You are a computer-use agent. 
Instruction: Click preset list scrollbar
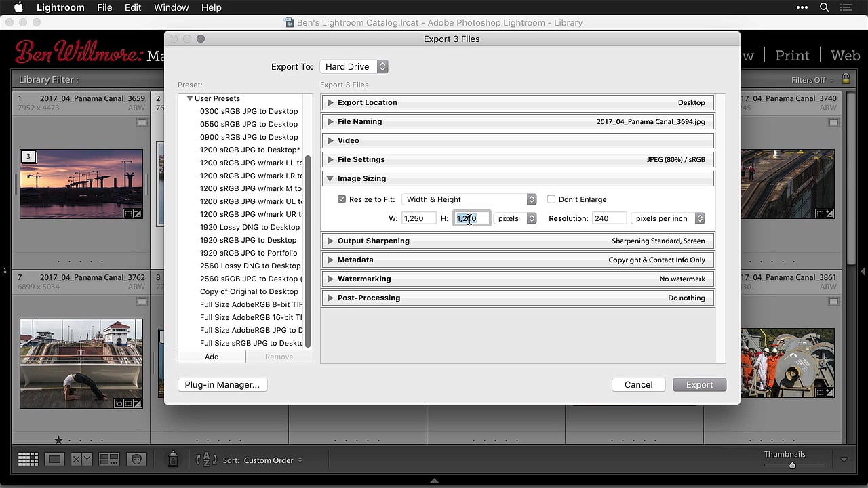(x=309, y=251)
